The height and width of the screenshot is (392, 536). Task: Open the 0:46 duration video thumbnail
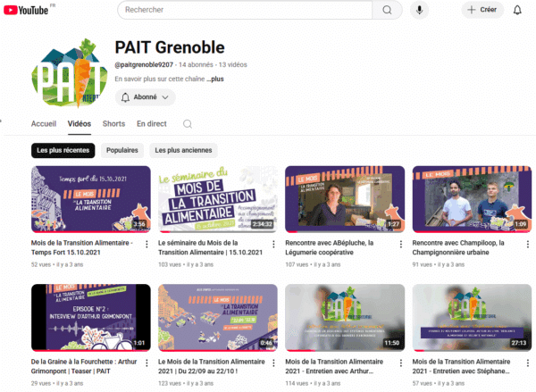click(218, 318)
